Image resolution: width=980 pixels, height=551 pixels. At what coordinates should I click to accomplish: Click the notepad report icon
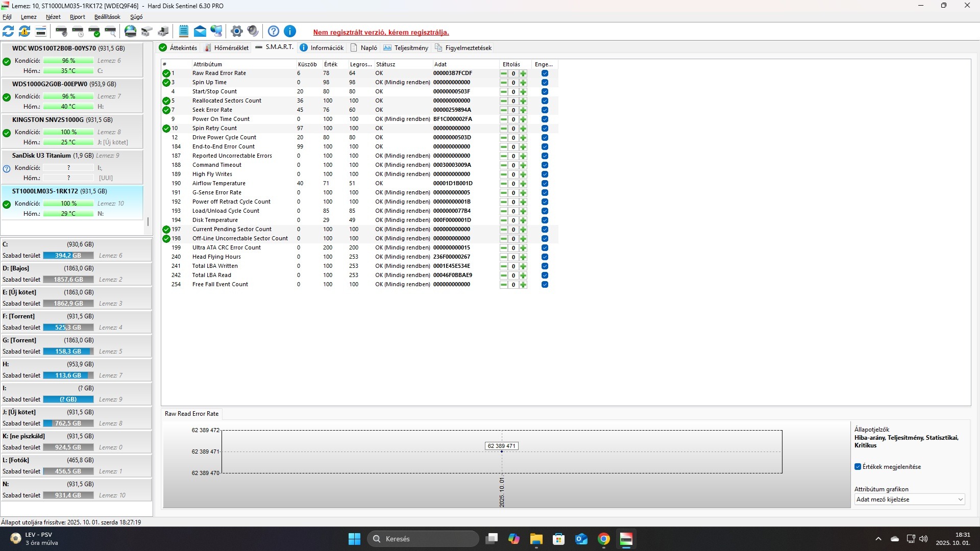click(184, 32)
